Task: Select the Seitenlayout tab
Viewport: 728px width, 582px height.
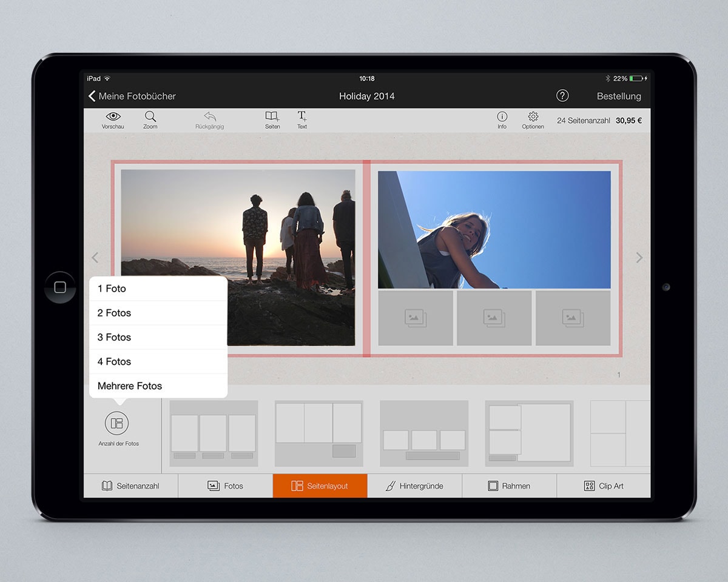Action: click(320, 486)
